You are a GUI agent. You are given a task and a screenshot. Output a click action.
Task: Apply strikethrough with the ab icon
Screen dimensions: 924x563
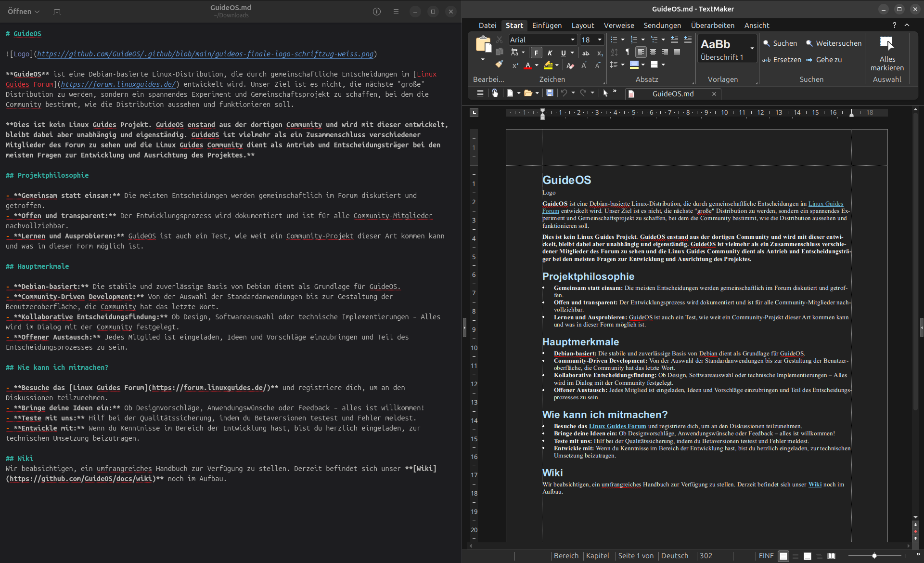pyautogui.click(x=586, y=53)
